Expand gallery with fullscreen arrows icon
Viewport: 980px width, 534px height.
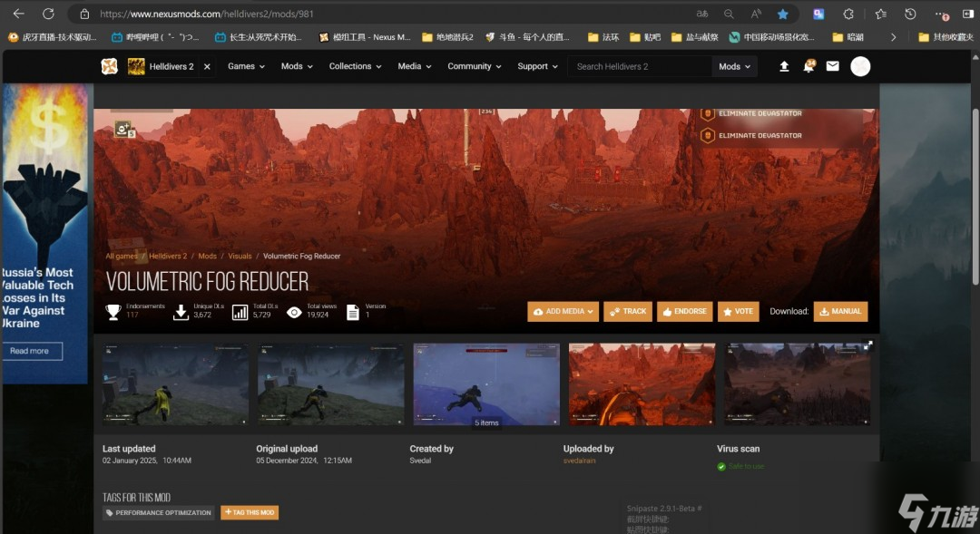867,345
